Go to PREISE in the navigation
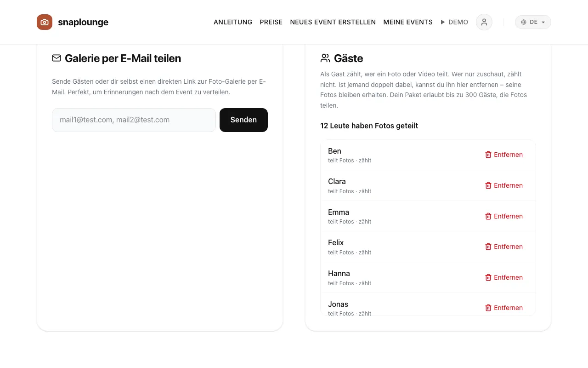The image size is (588, 368). (x=271, y=22)
